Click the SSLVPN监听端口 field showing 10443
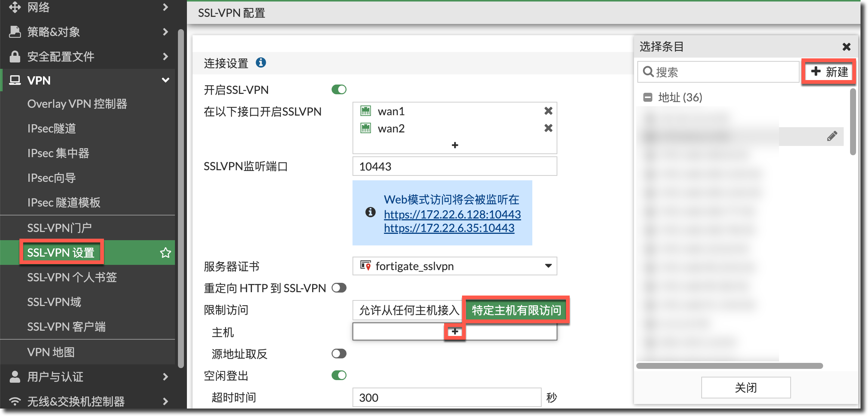The width and height of the screenshot is (868, 416). click(x=454, y=166)
